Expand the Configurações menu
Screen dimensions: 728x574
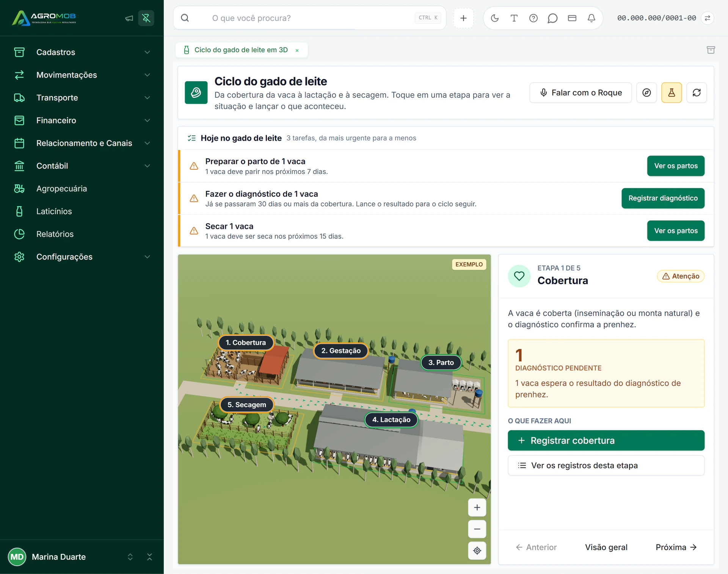point(82,257)
